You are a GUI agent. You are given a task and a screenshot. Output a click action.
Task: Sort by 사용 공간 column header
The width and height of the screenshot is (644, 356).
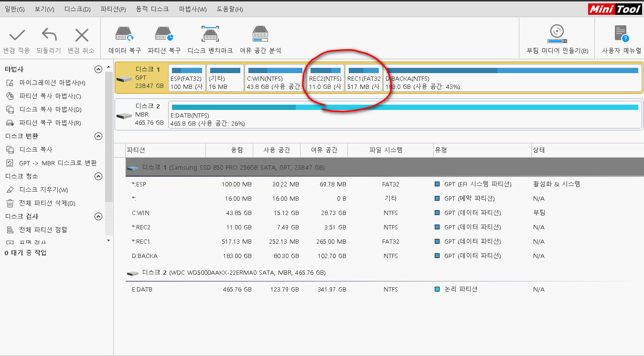pos(277,150)
